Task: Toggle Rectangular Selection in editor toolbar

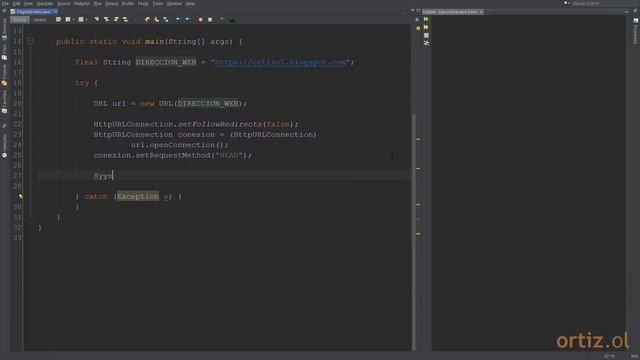Action: coord(136,20)
